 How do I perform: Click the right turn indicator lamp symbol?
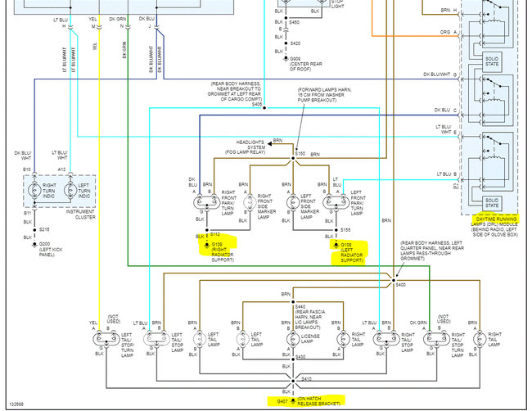click(34, 190)
